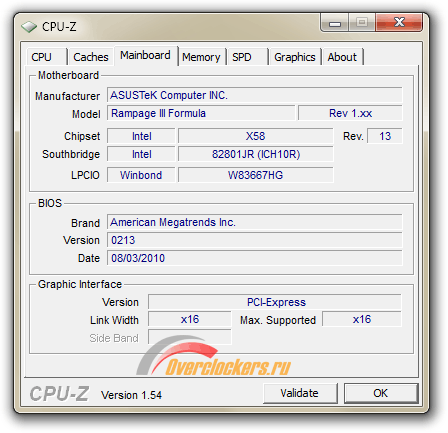The height and width of the screenshot is (433, 448).
Task: Switch to the CPU tab
Action: click(46, 57)
